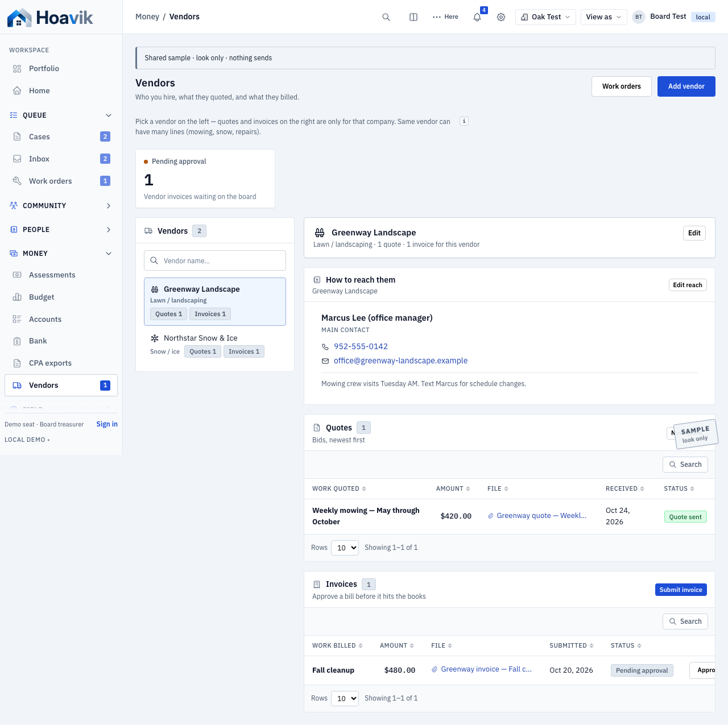
Task: Sort invoices by Work Billed column
Action: point(337,645)
